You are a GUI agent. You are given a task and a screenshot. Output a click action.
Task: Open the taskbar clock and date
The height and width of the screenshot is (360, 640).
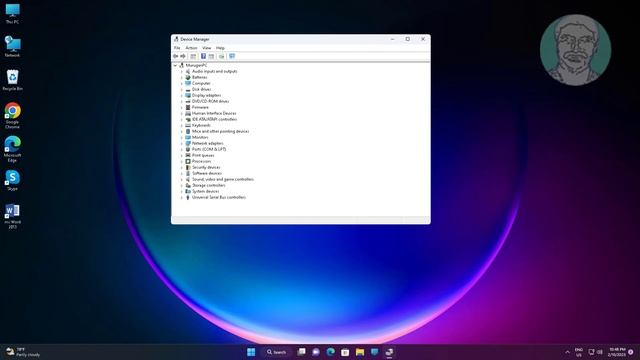(x=617, y=352)
